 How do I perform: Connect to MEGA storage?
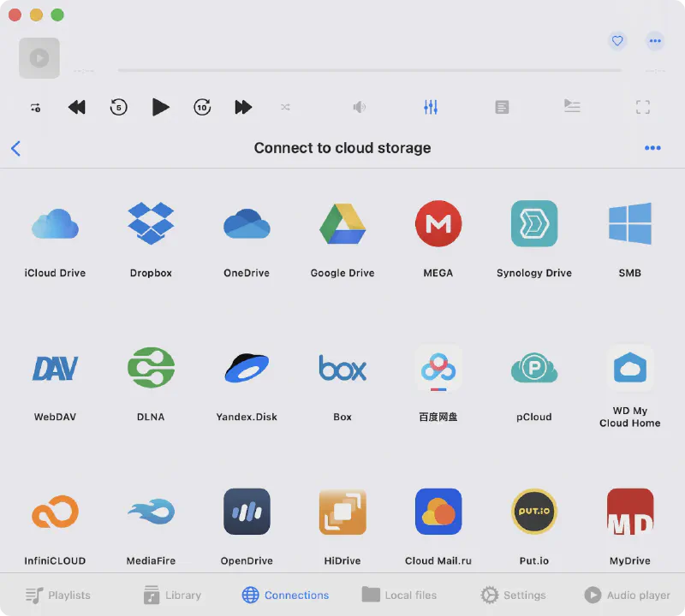[x=438, y=224]
